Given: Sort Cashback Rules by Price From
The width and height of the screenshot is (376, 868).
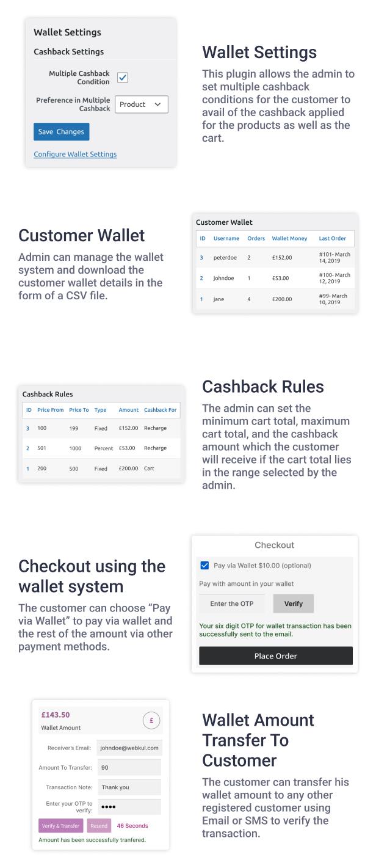Looking at the screenshot, I should tap(50, 410).
